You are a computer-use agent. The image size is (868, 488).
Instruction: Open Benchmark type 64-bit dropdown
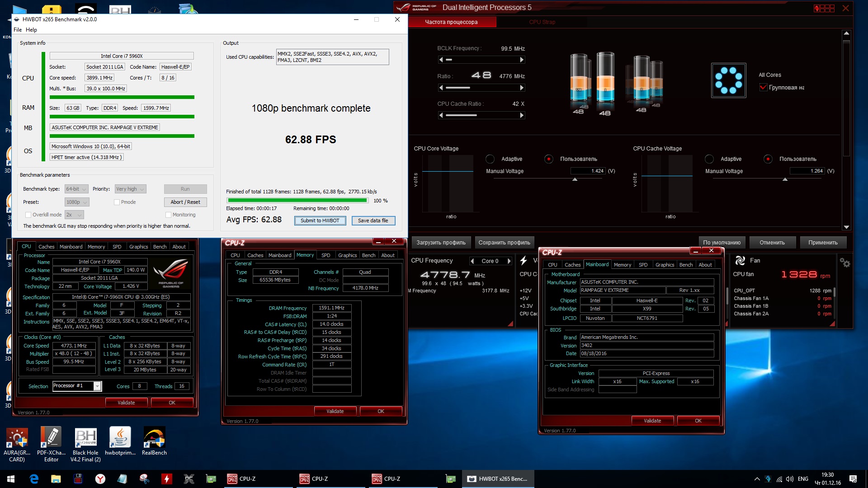pyautogui.click(x=76, y=189)
